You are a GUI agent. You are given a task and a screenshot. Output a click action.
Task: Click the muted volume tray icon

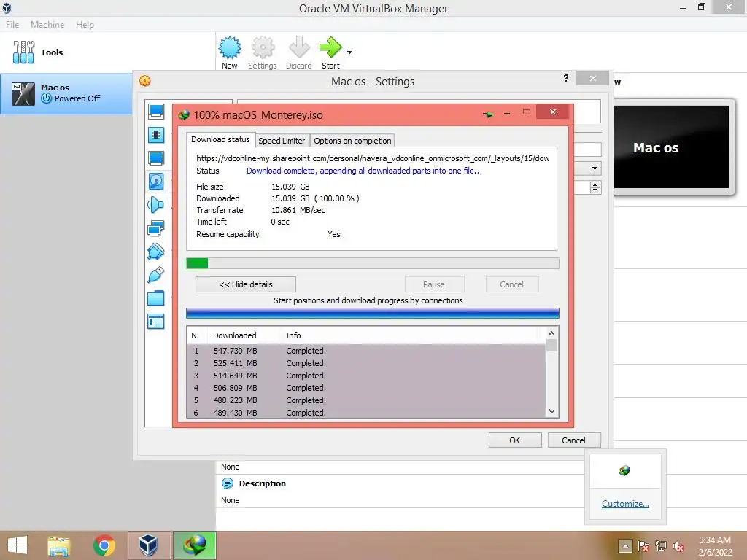pyautogui.click(x=678, y=546)
